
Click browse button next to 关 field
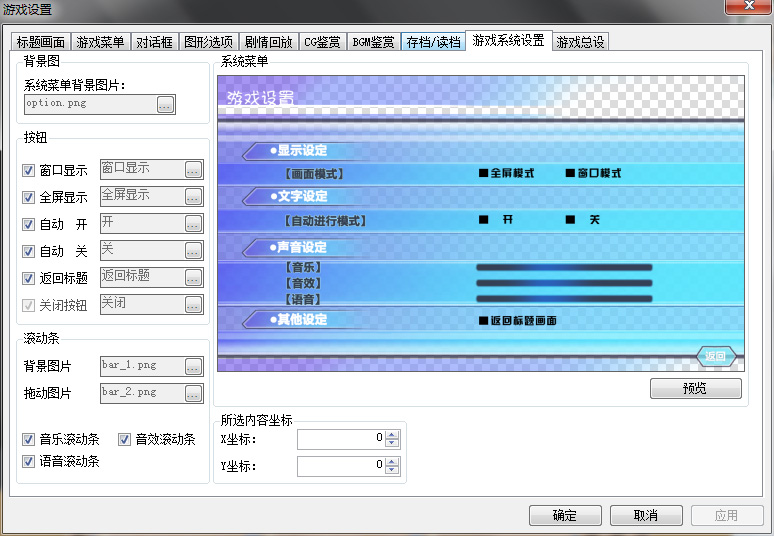pos(193,251)
